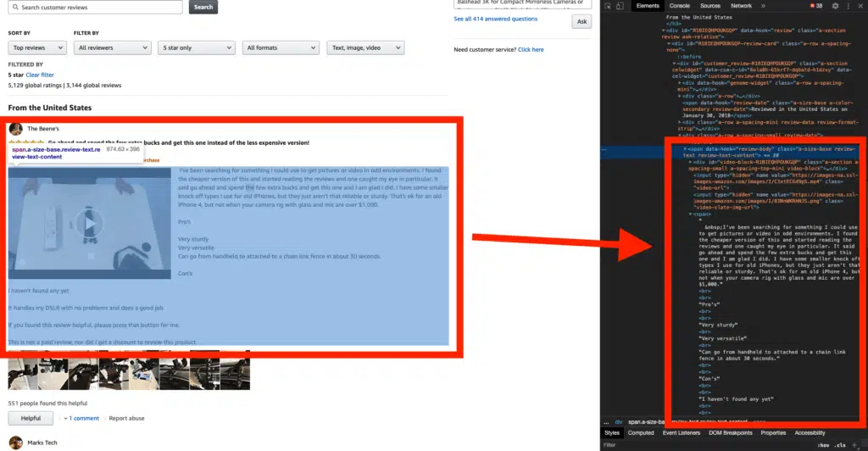Screen dimensions: 868x451
Task: Expand the div class a-row node
Action: pos(680,97)
